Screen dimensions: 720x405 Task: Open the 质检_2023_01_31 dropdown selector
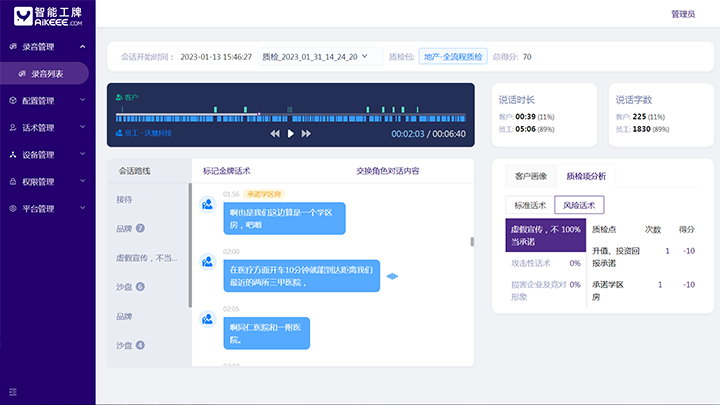315,57
